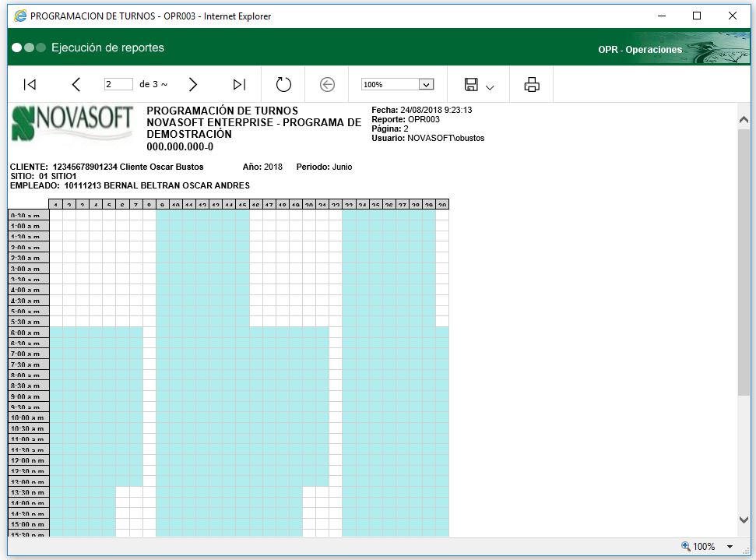This screenshot has height=560, width=756.
Task: Click the 'Reporte: OPR003' text
Action: pos(406,119)
